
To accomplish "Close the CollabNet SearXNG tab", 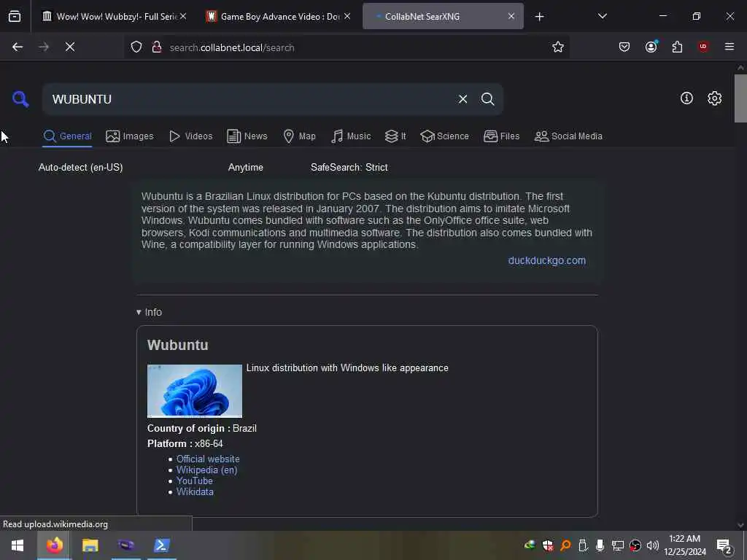I will click(x=511, y=16).
